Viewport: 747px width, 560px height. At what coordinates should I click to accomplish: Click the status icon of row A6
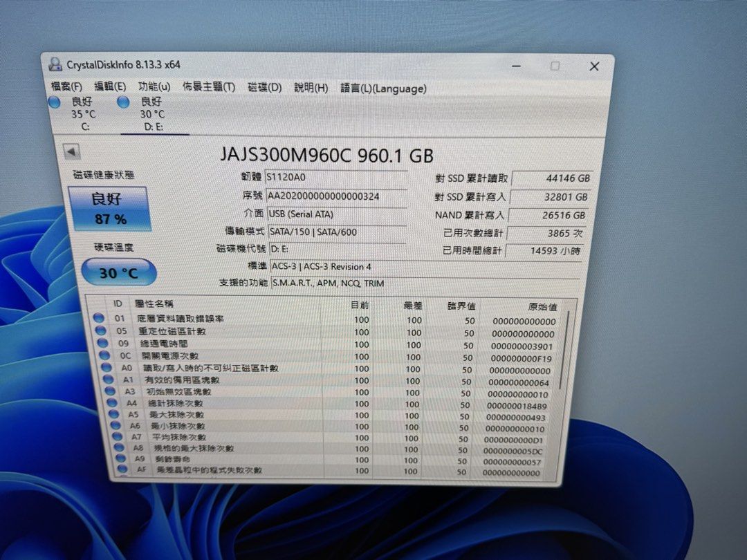click(x=116, y=425)
